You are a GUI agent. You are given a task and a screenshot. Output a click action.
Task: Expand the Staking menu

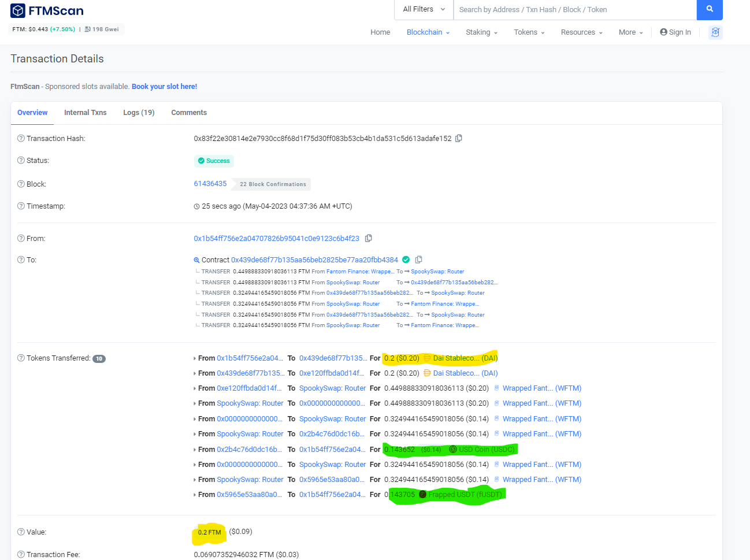pyautogui.click(x=482, y=32)
